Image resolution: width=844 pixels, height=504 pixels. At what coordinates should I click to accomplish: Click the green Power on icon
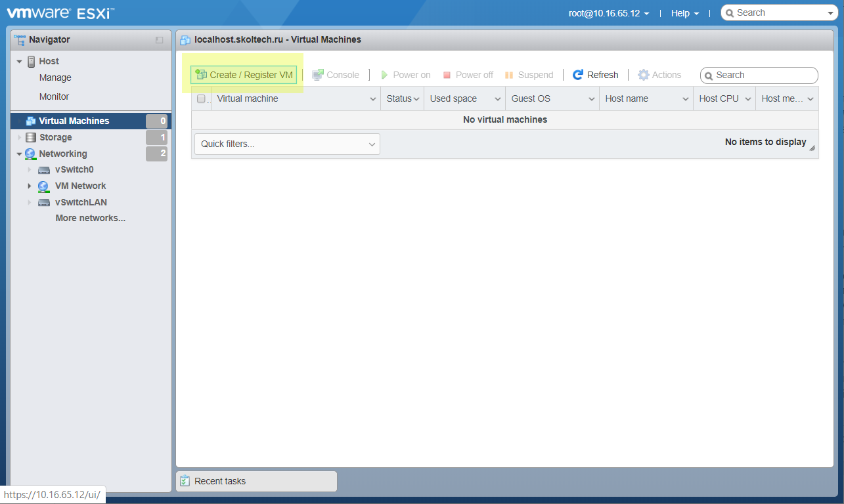(385, 75)
